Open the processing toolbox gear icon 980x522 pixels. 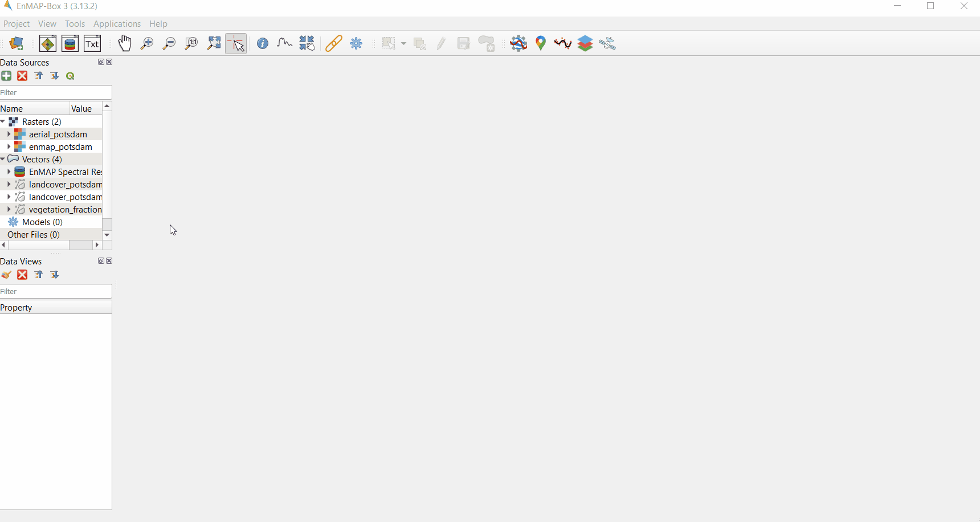point(356,44)
